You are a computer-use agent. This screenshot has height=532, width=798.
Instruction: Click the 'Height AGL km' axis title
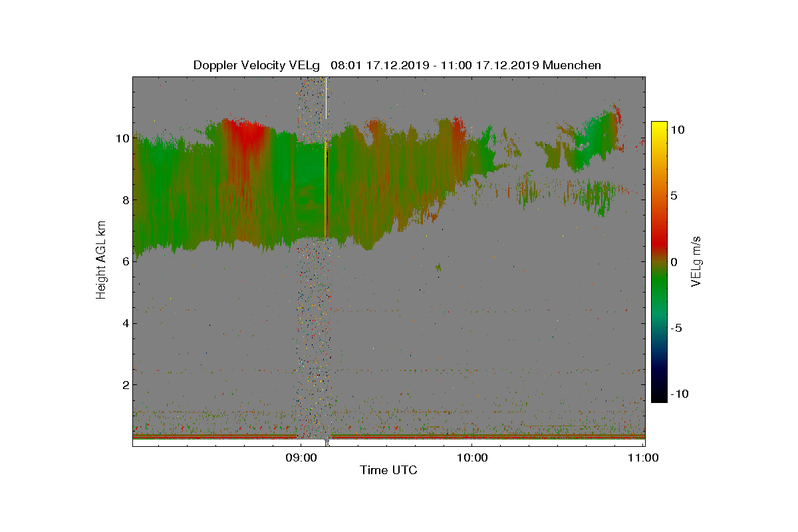tap(101, 261)
